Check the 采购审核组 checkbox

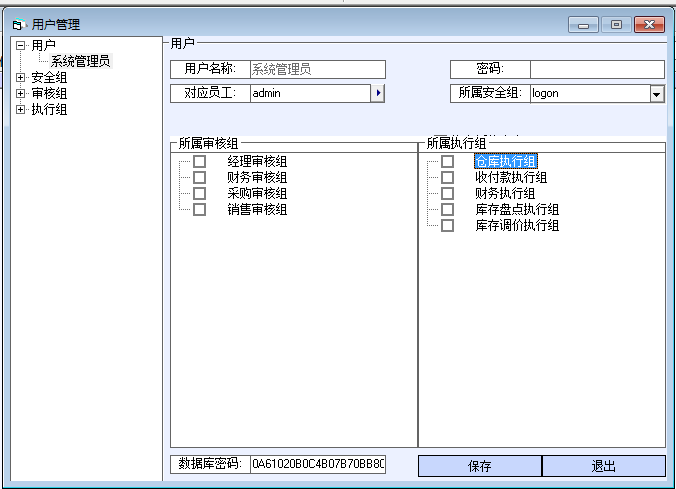point(199,193)
